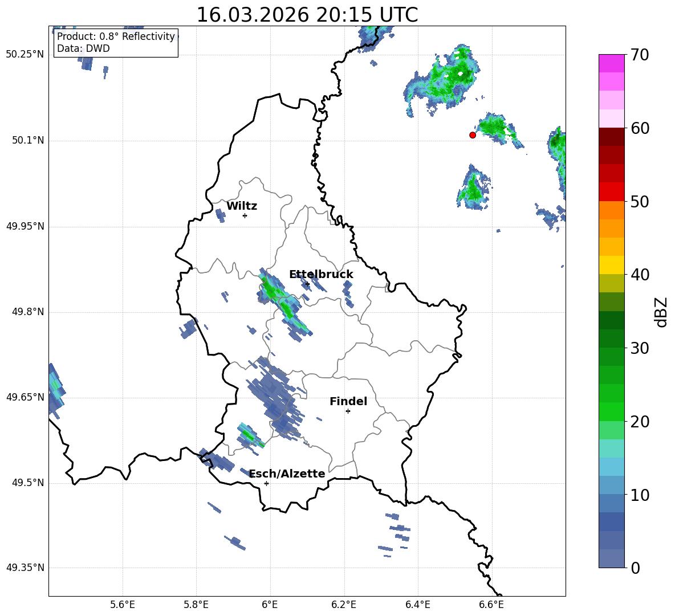Click the 70 value on colorbar
The image size is (675, 616).
pos(640,55)
